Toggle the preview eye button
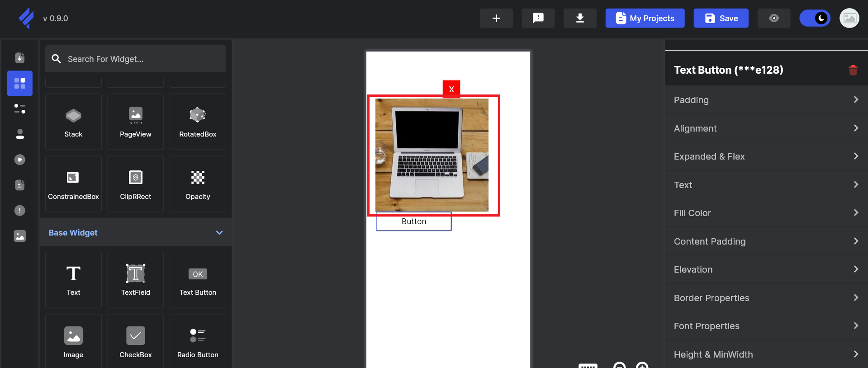Screen dimensions: 868x368 point(773,18)
